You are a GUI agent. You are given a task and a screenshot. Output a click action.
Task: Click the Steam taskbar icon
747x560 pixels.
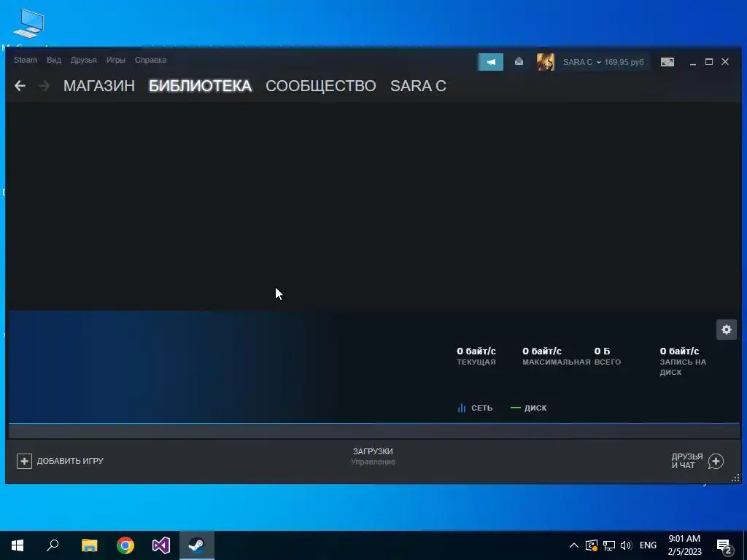[197, 545]
